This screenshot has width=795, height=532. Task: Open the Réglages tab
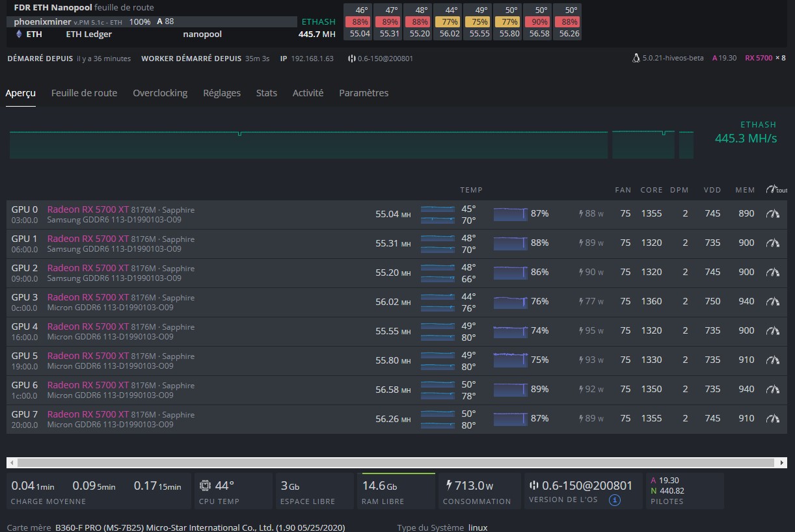[x=222, y=93]
